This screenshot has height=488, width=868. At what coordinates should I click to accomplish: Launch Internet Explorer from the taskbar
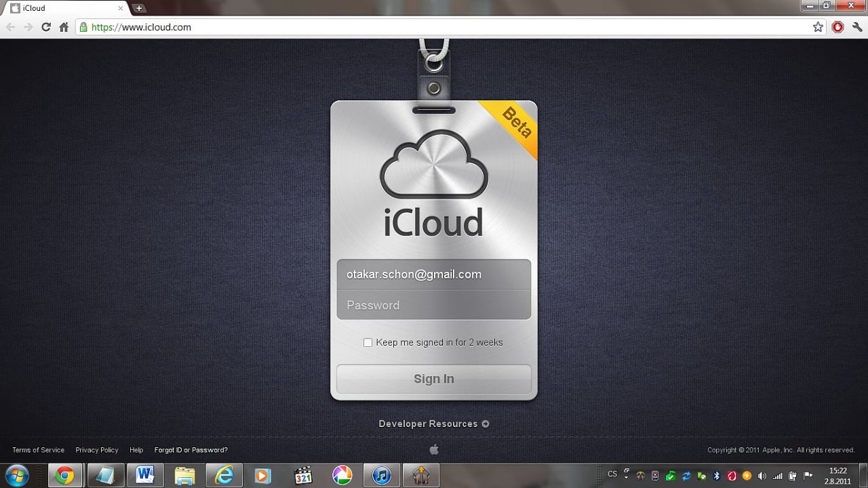pyautogui.click(x=223, y=476)
